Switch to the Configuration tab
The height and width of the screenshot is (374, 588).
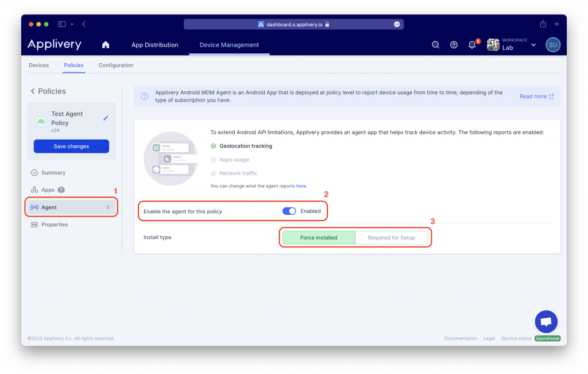tap(116, 65)
